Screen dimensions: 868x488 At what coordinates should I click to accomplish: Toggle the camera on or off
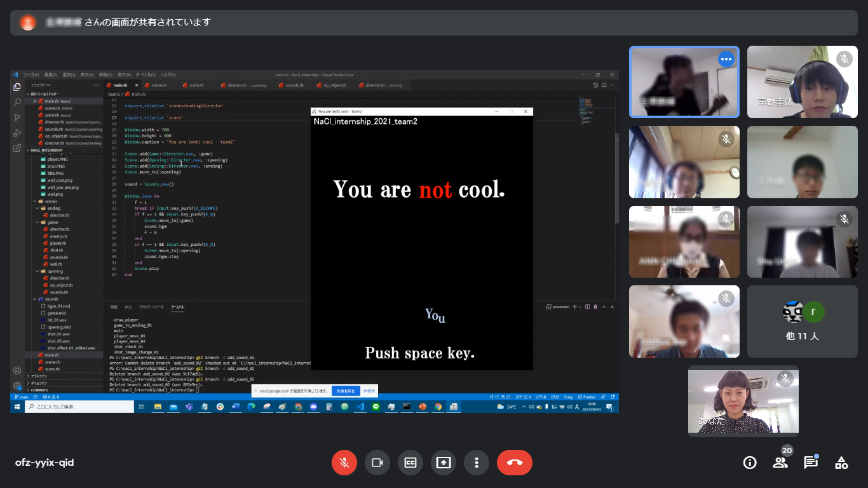click(x=377, y=463)
